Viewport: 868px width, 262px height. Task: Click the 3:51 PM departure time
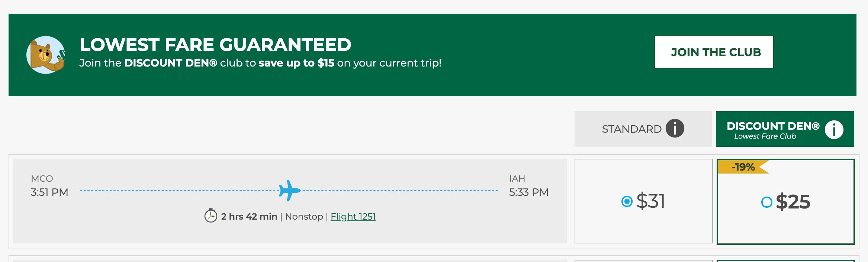pos(49,192)
